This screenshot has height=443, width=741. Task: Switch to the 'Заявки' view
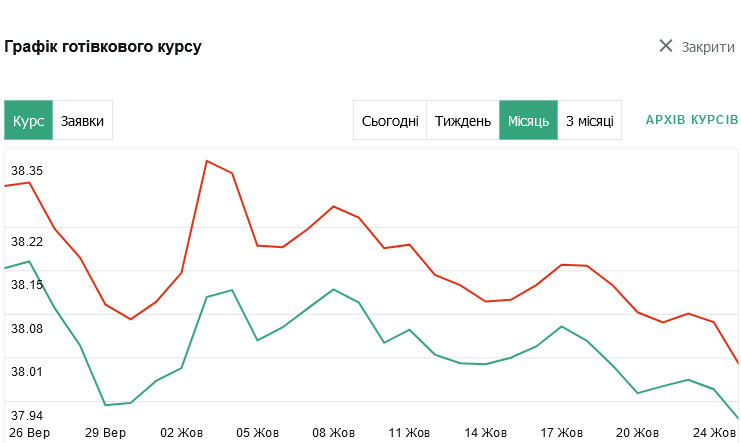click(x=83, y=121)
